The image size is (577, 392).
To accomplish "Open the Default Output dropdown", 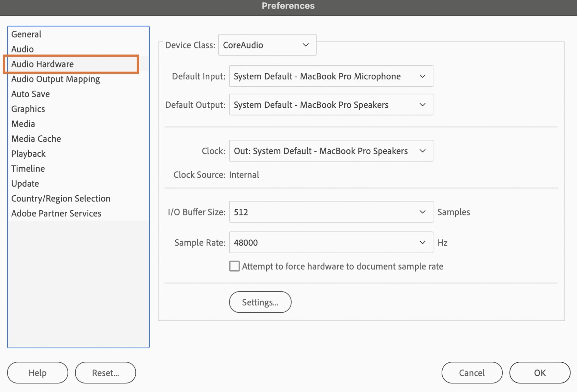I will coord(331,105).
